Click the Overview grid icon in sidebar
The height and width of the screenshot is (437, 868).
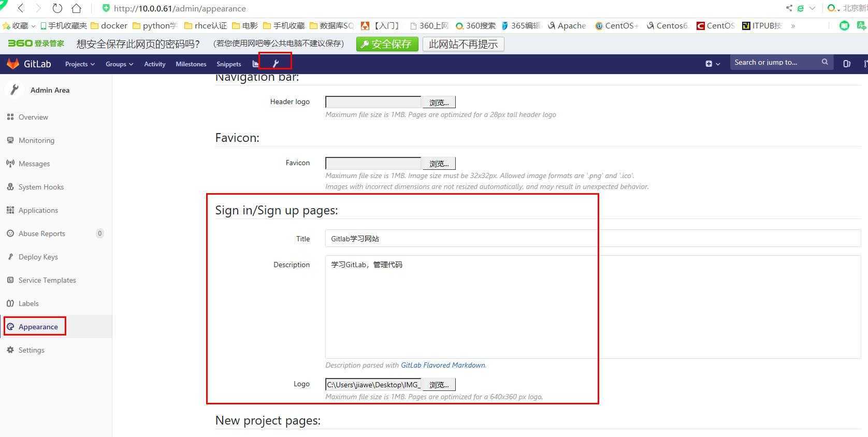click(x=10, y=117)
